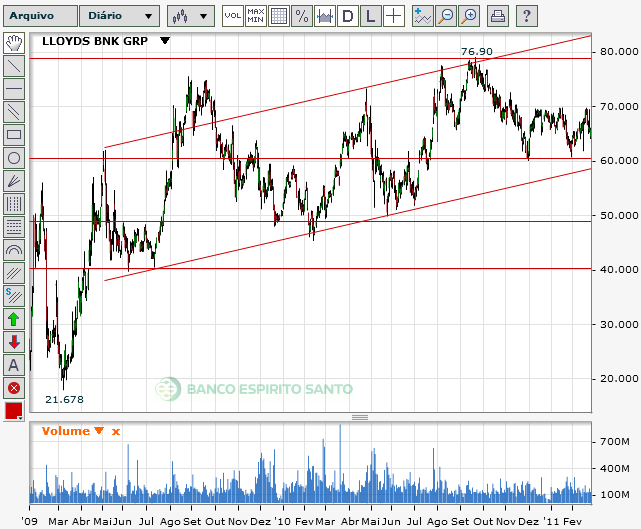Screen dimensions: 641x529
Task: Select the fan lines tool
Action: 14,181
